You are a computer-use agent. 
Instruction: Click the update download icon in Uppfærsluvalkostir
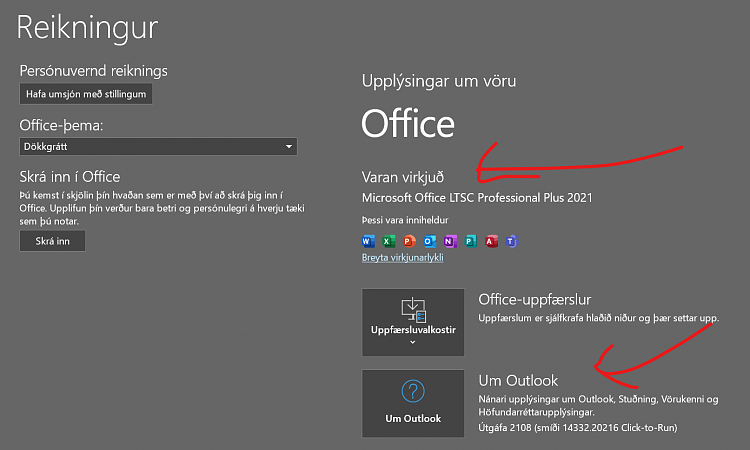[413, 310]
